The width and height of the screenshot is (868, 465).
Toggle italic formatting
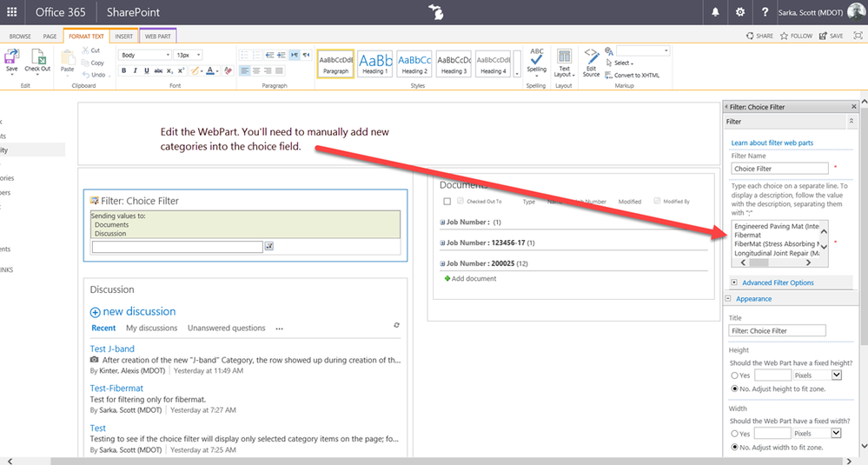tap(135, 71)
